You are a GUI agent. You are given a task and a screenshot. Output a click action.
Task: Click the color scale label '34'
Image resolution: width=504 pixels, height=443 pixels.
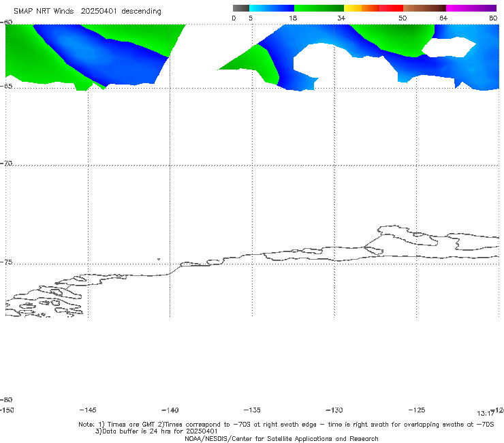click(341, 18)
